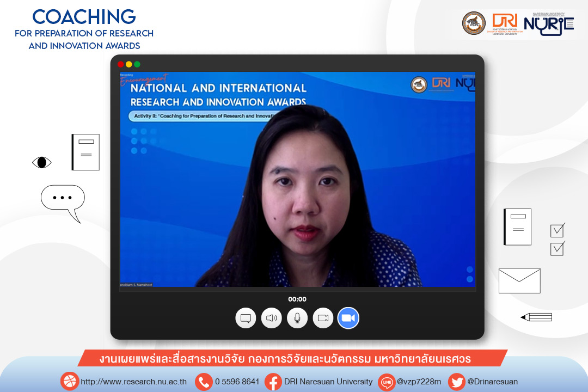Select the LINE ID @vzp7228m
Viewport: 588px width, 392px height.
[419, 382]
